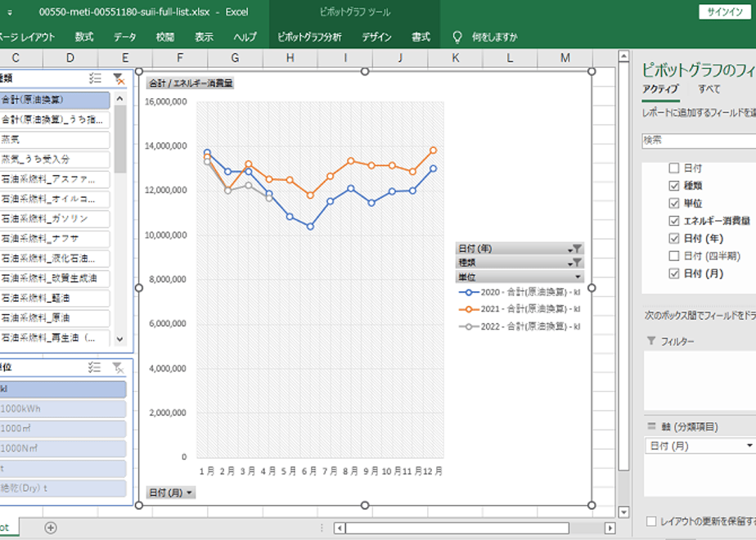Screen dimensions: 756x540
Task: Select kl unit slicer item
Action: [x=63, y=389]
